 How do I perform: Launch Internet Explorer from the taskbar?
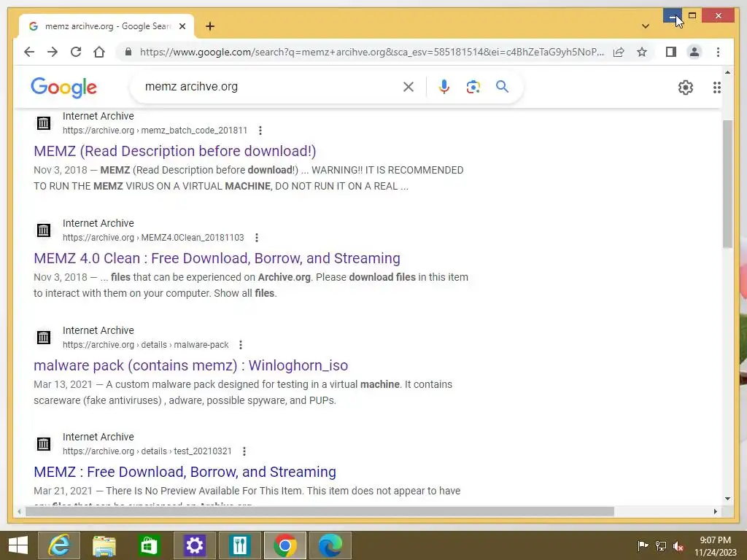59,545
